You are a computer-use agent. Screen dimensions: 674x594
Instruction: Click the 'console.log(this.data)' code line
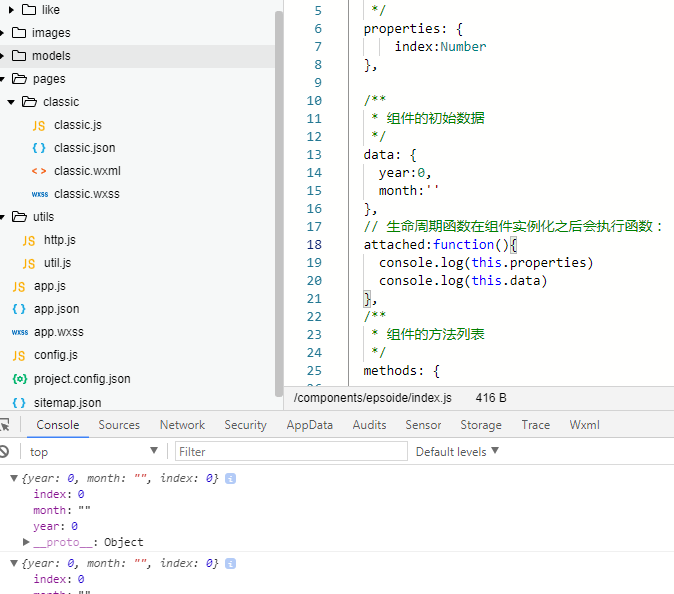point(463,281)
